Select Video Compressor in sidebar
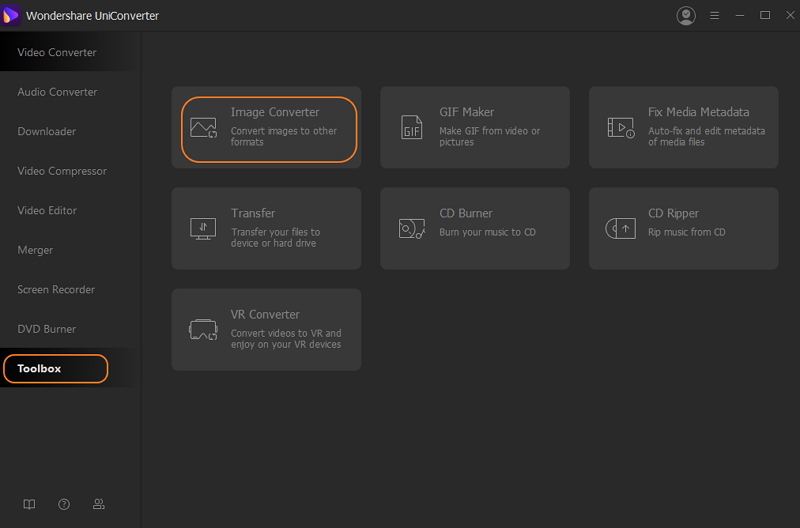Screen dimensions: 800x528 (62, 171)
